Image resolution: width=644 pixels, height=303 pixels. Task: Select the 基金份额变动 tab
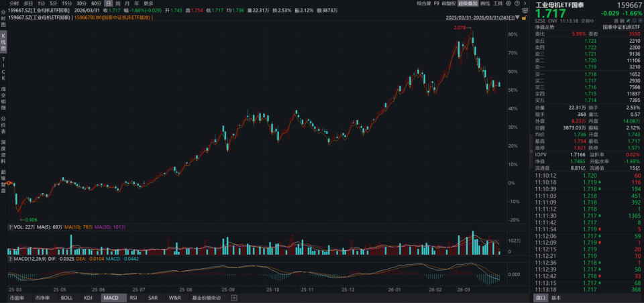206,298
